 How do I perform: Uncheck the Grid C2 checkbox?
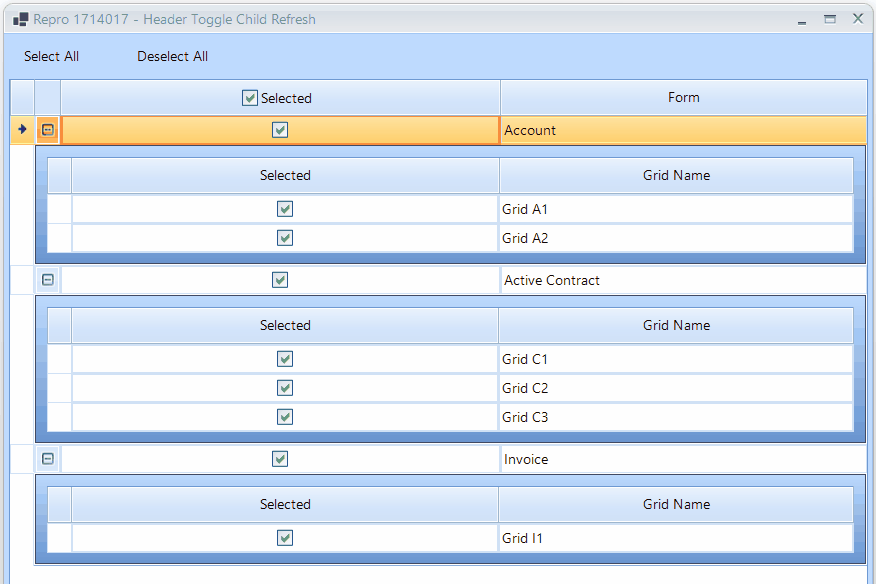(x=285, y=388)
